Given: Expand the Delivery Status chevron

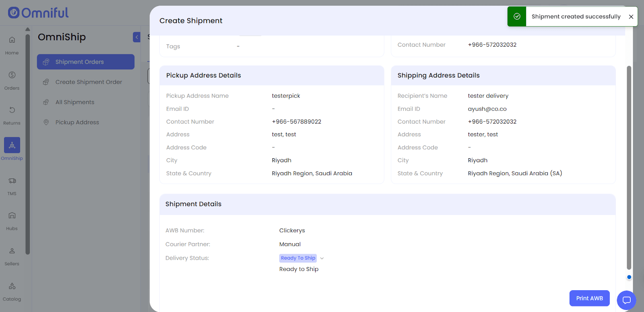Looking at the screenshot, I should click(322, 258).
